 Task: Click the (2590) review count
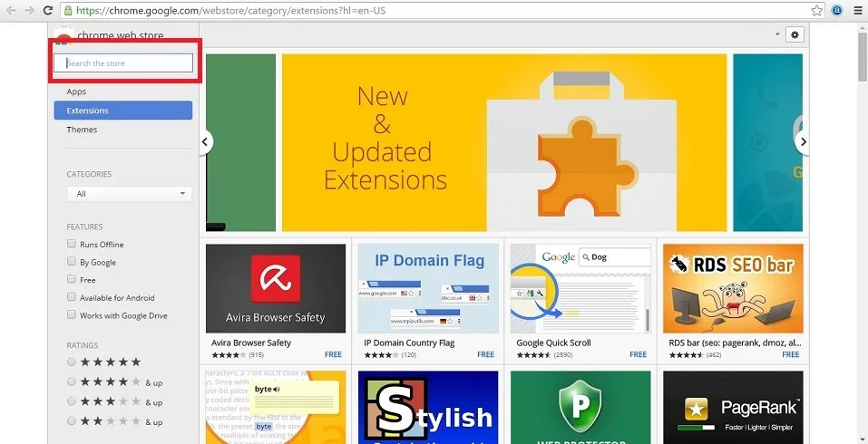point(562,355)
